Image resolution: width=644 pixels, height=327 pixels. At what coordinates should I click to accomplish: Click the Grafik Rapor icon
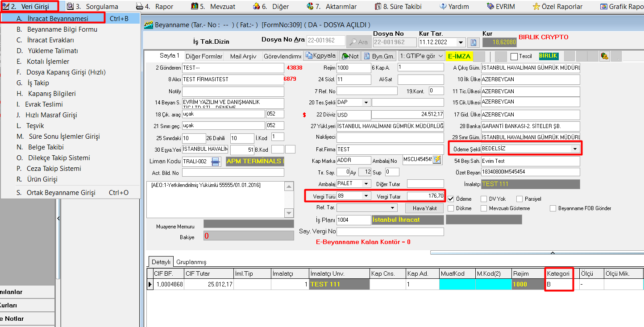(603, 6)
